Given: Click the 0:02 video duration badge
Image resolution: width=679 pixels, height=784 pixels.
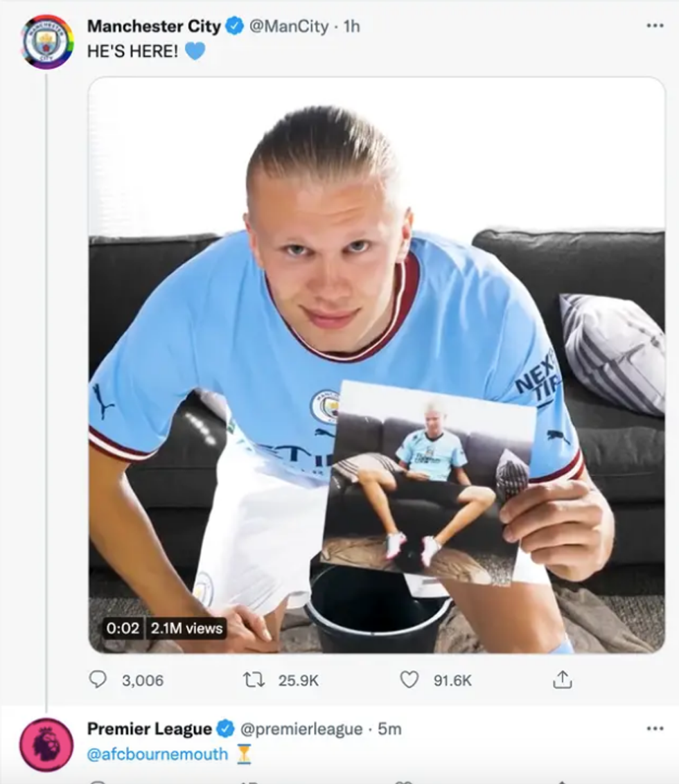Looking at the screenshot, I should pyautogui.click(x=123, y=628).
